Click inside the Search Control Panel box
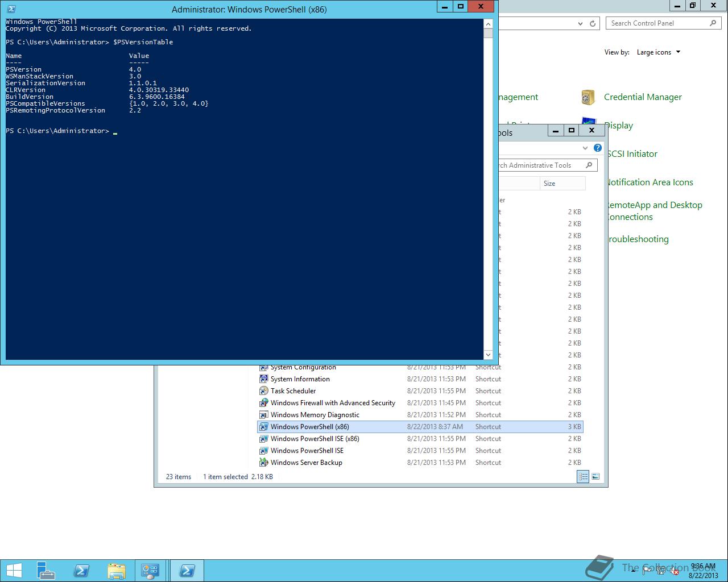728x582 pixels. [x=660, y=23]
